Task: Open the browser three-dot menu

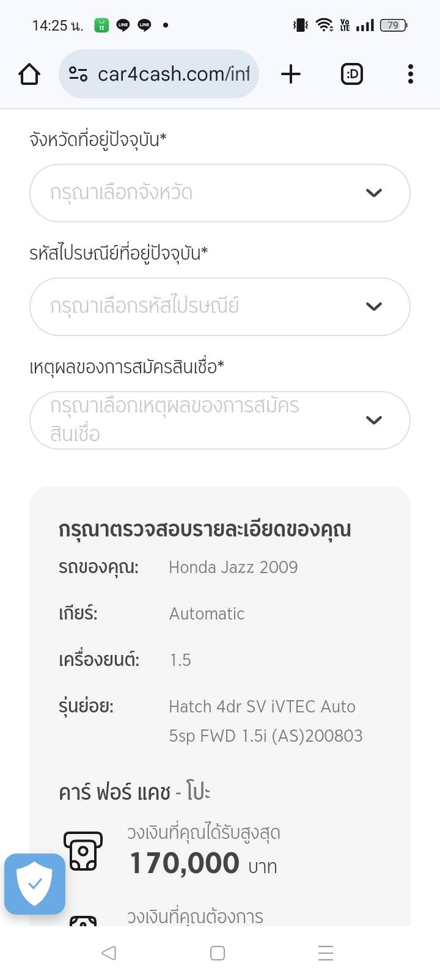Action: [x=410, y=75]
